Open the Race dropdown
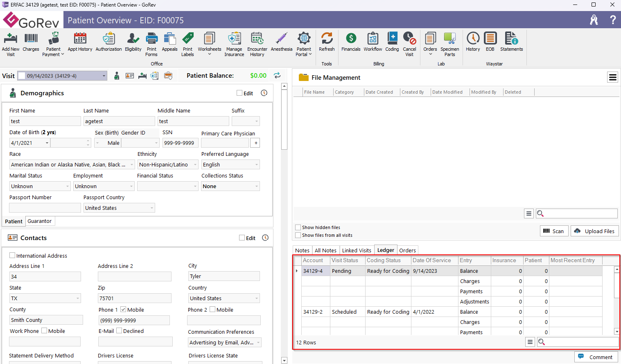This screenshot has width=621, height=364. pos(131,164)
